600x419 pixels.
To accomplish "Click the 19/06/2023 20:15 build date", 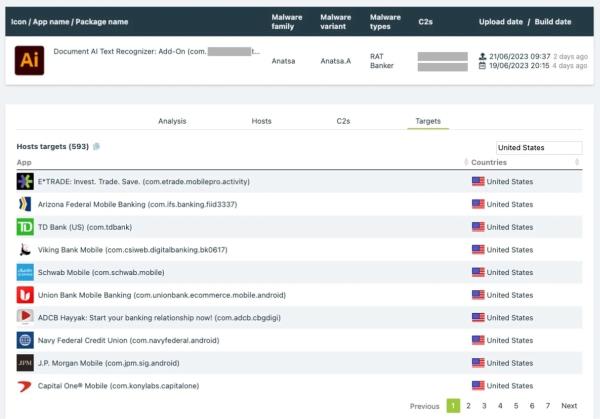I will click(519, 66).
